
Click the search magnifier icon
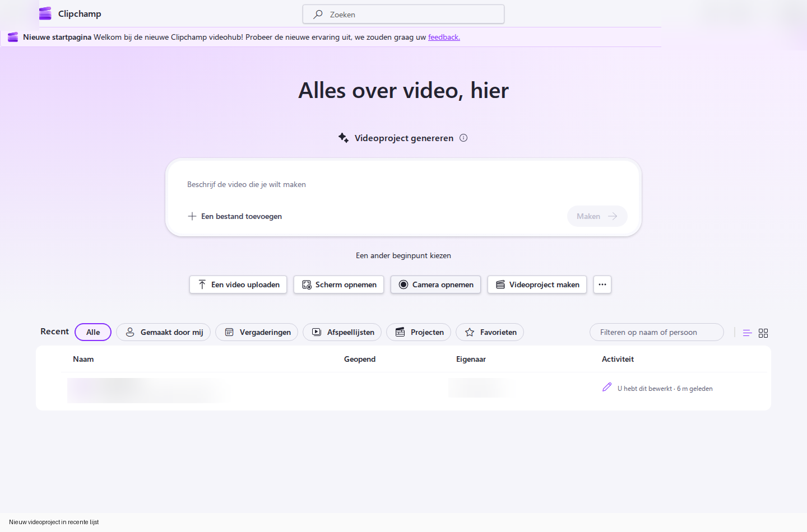click(x=318, y=15)
